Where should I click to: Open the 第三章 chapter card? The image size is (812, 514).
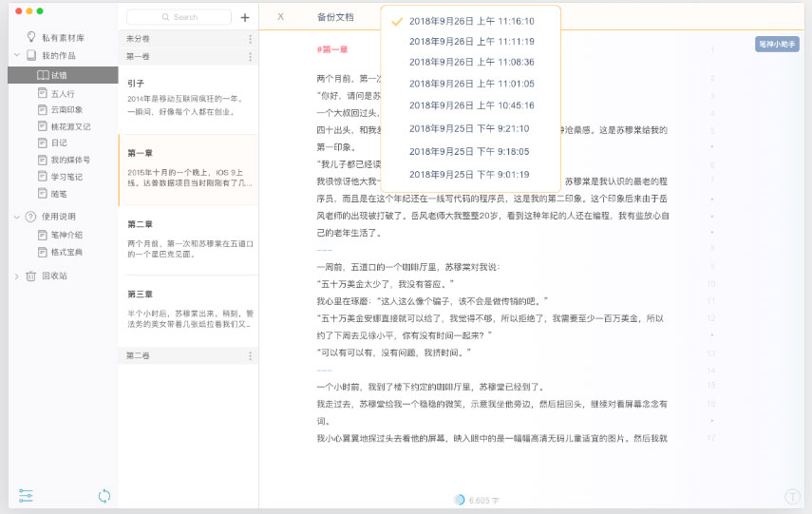[x=188, y=309]
